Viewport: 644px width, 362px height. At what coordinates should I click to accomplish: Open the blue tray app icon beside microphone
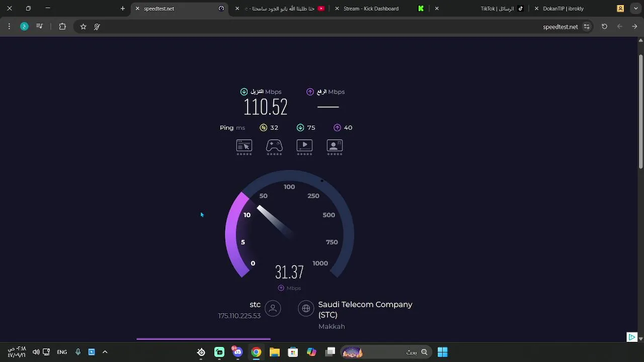coord(92,352)
